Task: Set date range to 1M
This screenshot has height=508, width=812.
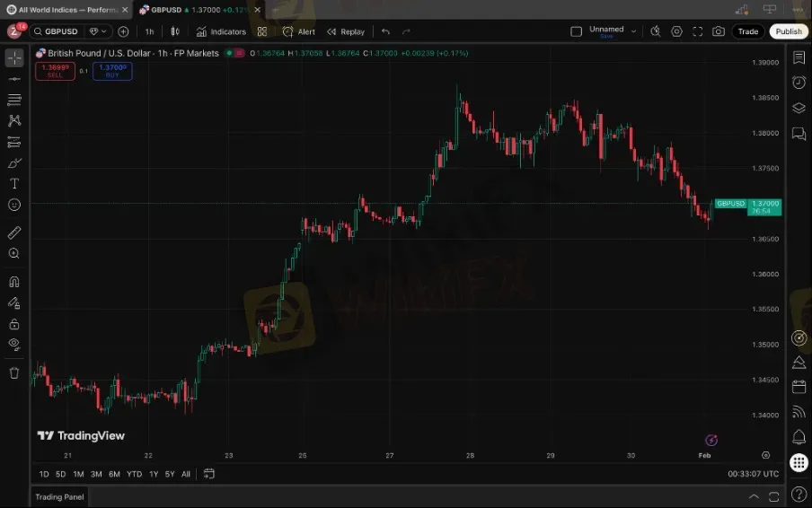Action: point(78,474)
